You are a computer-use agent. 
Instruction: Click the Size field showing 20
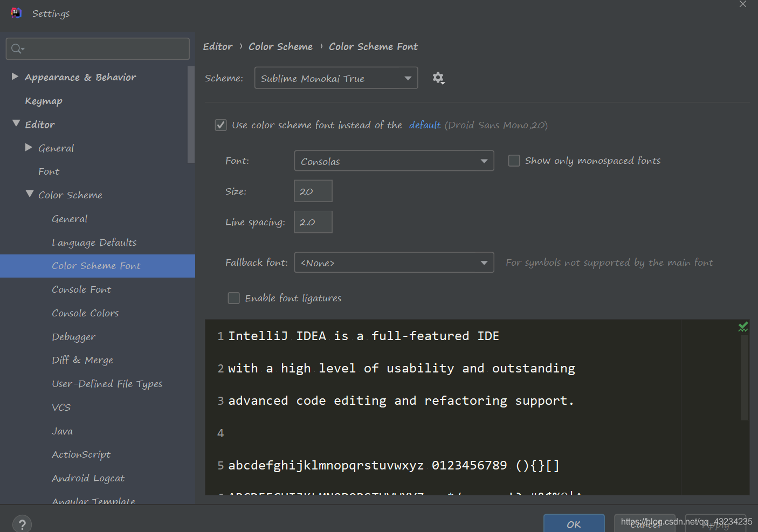313,191
